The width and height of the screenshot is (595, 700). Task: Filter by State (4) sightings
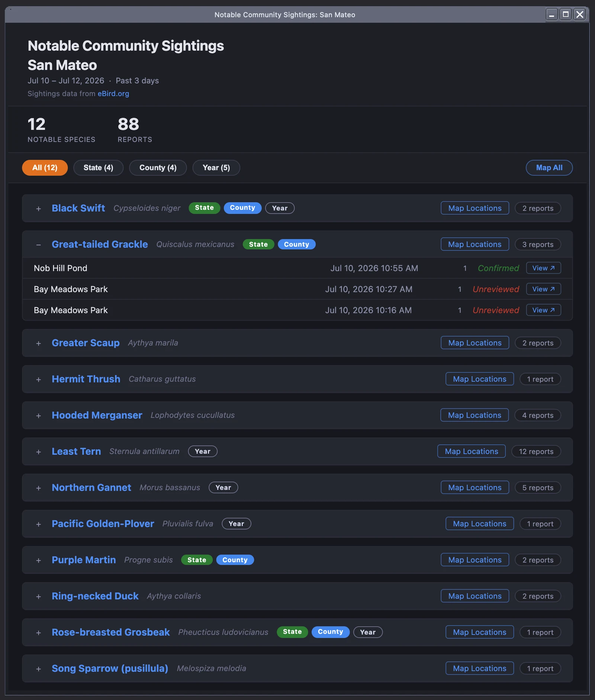click(x=99, y=168)
